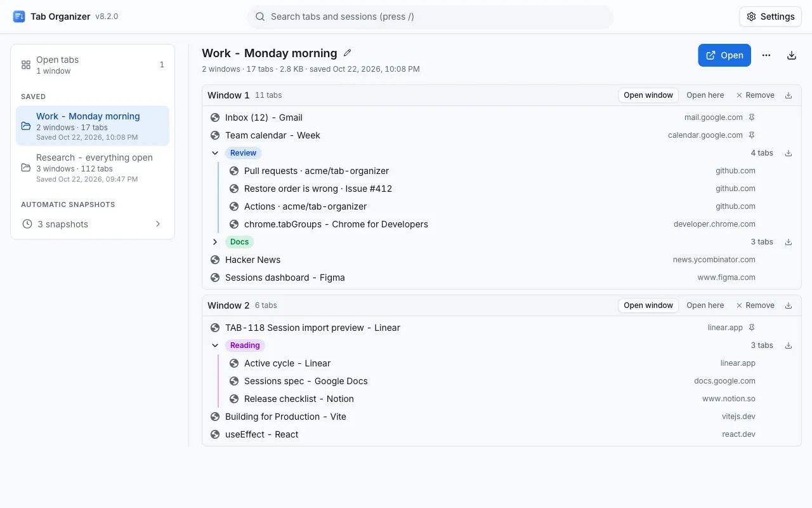The width and height of the screenshot is (812, 508).
Task: Open the Settings
Action: coord(770,17)
